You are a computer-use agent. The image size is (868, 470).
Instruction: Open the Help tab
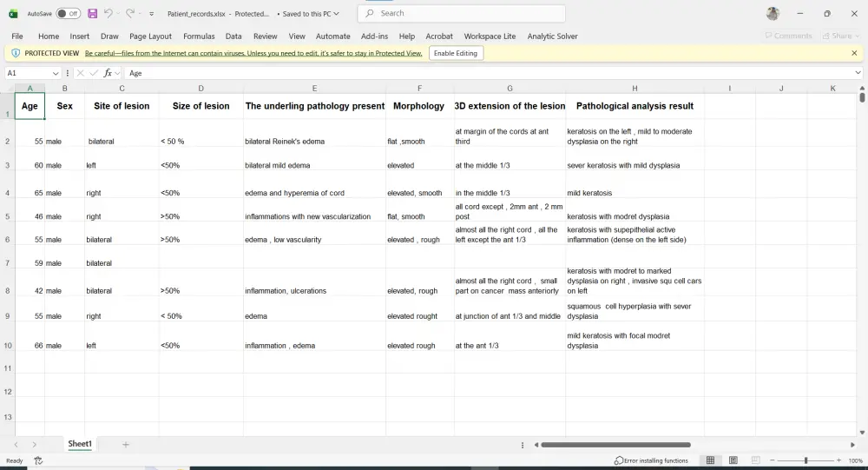407,36
